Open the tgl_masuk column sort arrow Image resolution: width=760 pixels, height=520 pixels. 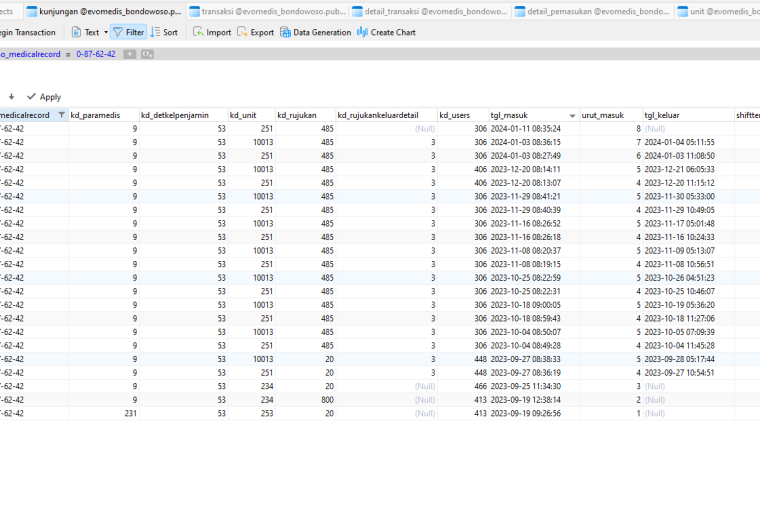pyautogui.click(x=572, y=116)
